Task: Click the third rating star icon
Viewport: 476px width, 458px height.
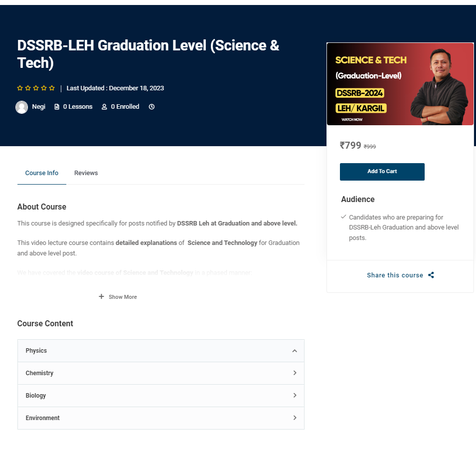Action: (36, 88)
